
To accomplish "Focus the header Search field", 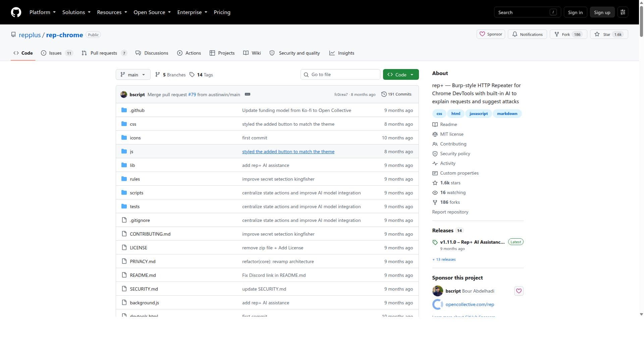I will pyautogui.click(x=527, y=12).
